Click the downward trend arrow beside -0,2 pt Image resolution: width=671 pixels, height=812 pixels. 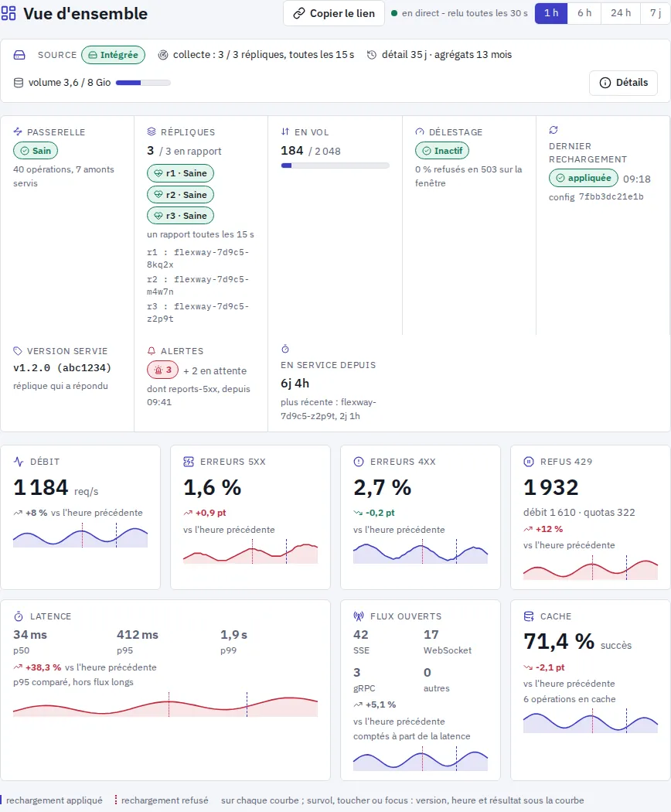358,513
